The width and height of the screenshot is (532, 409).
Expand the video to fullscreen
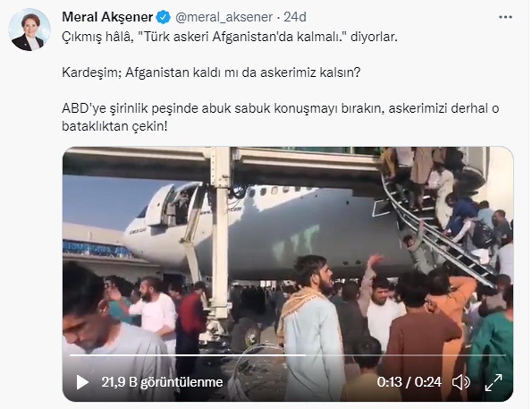(493, 382)
